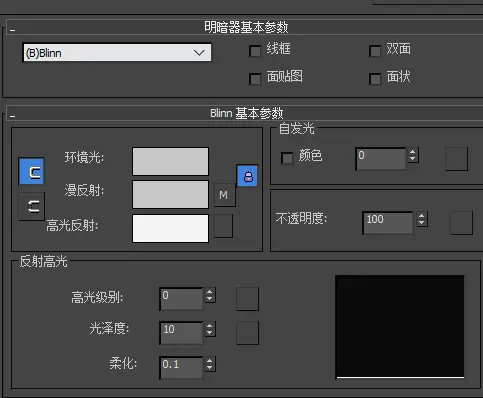Open the specular color map slot button
The image size is (483, 398).
coord(223,226)
